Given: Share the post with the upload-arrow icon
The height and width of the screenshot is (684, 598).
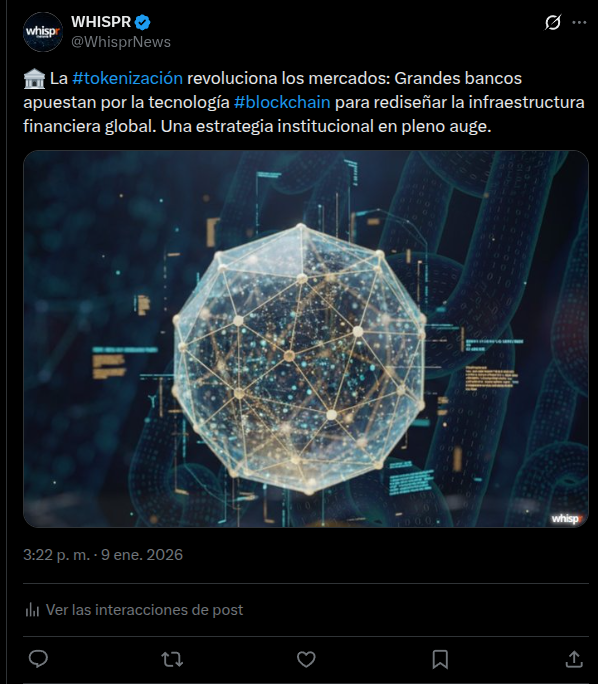Looking at the screenshot, I should [x=574, y=659].
